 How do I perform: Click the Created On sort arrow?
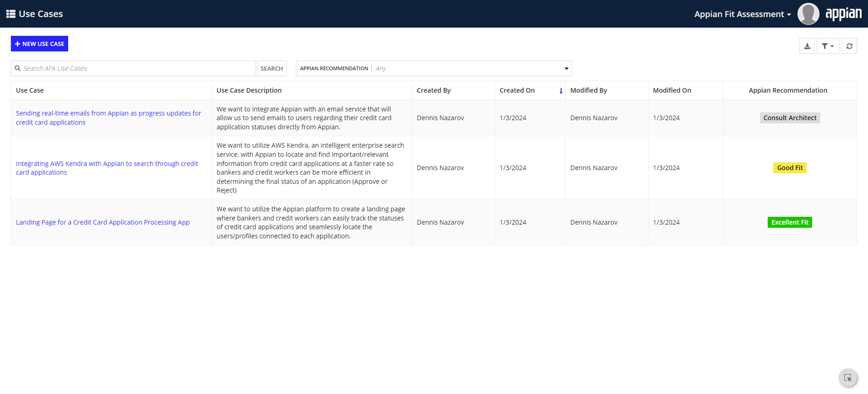pyautogui.click(x=561, y=91)
